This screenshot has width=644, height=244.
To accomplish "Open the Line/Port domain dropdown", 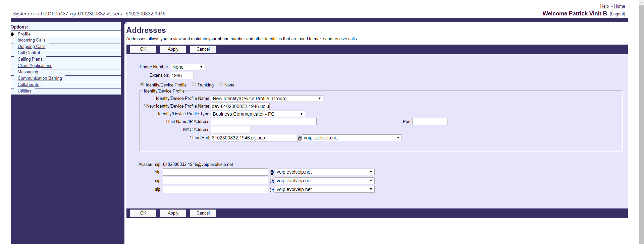I will tap(352, 138).
